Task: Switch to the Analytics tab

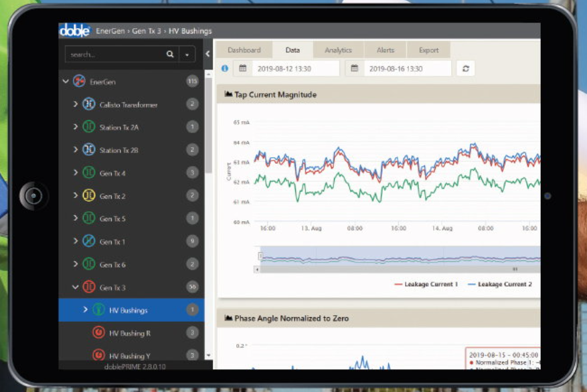Action: click(x=338, y=50)
